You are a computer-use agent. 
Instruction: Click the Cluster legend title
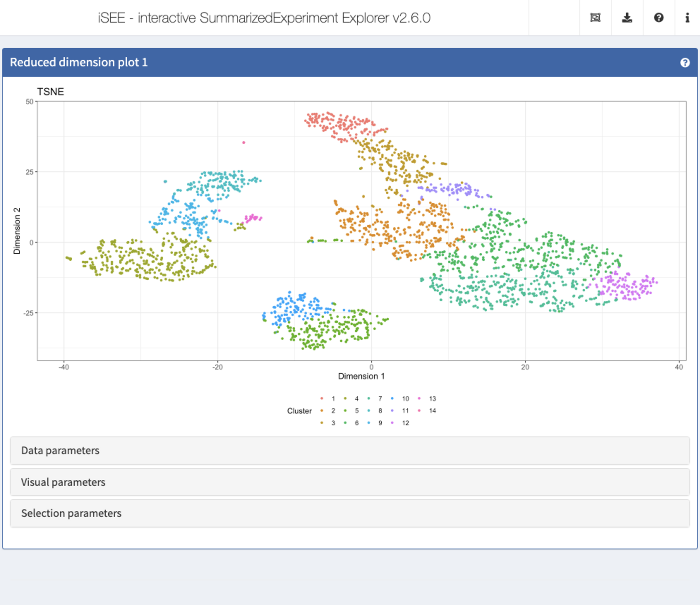pyautogui.click(x=299, y=411)
